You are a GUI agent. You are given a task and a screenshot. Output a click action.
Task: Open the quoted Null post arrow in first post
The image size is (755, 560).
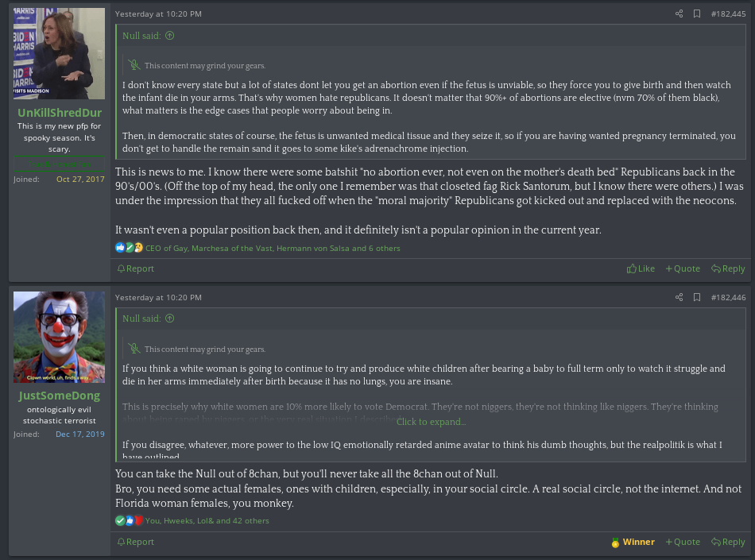169,36
